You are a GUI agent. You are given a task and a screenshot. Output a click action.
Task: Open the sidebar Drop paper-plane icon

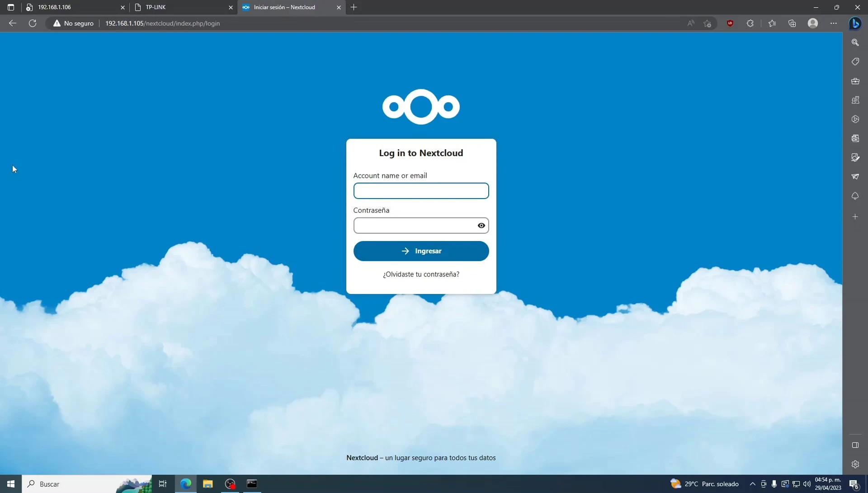[855, 177]
